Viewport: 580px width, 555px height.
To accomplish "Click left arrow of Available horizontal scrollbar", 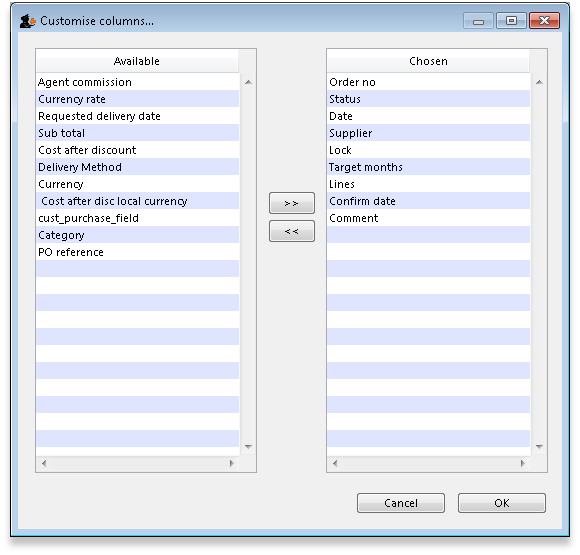I will pyautogui.click(x=44, y=463).
